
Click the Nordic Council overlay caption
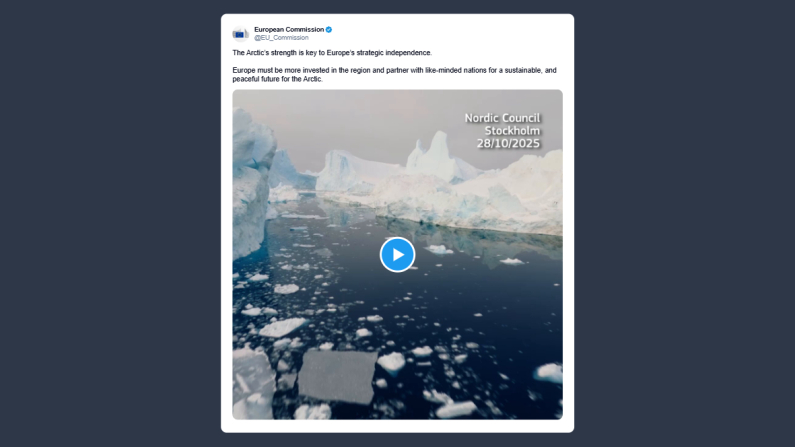(x=502, y=118)
